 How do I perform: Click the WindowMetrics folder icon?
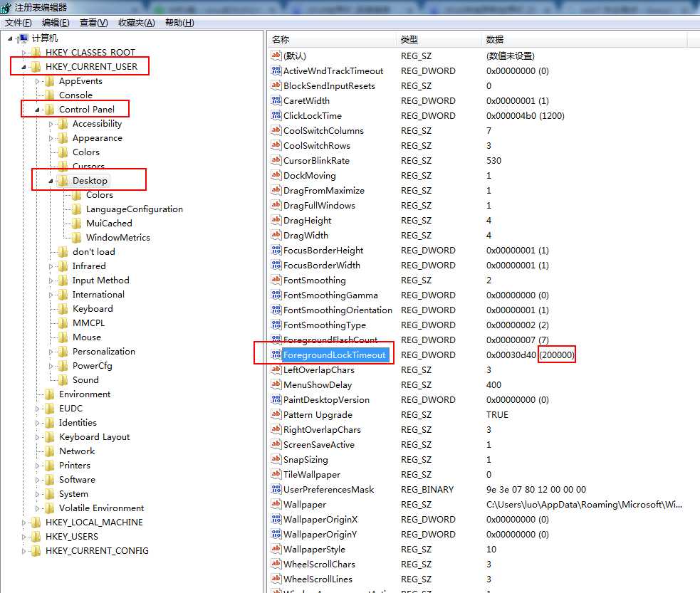point(77,237)
